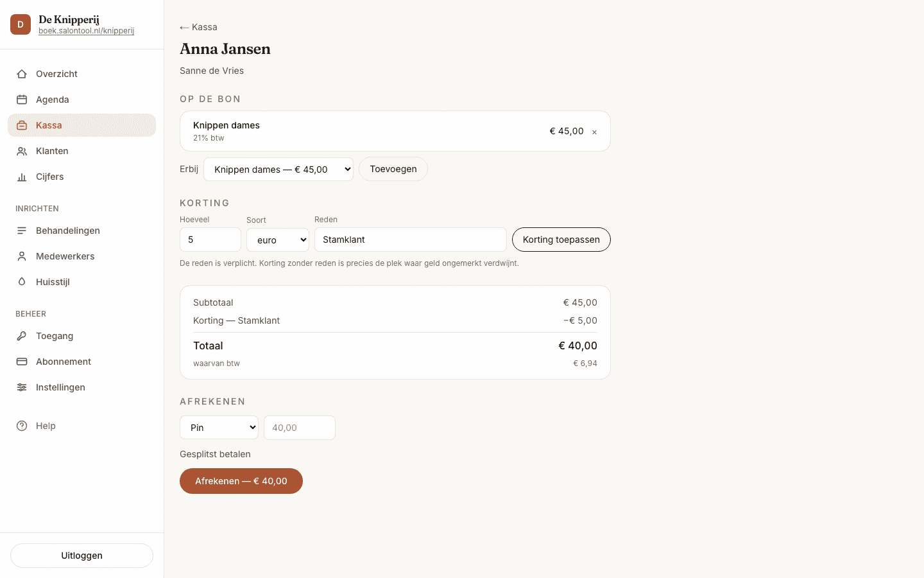Navigate to Behandelingen
The image size is (924, 578).
81,231
